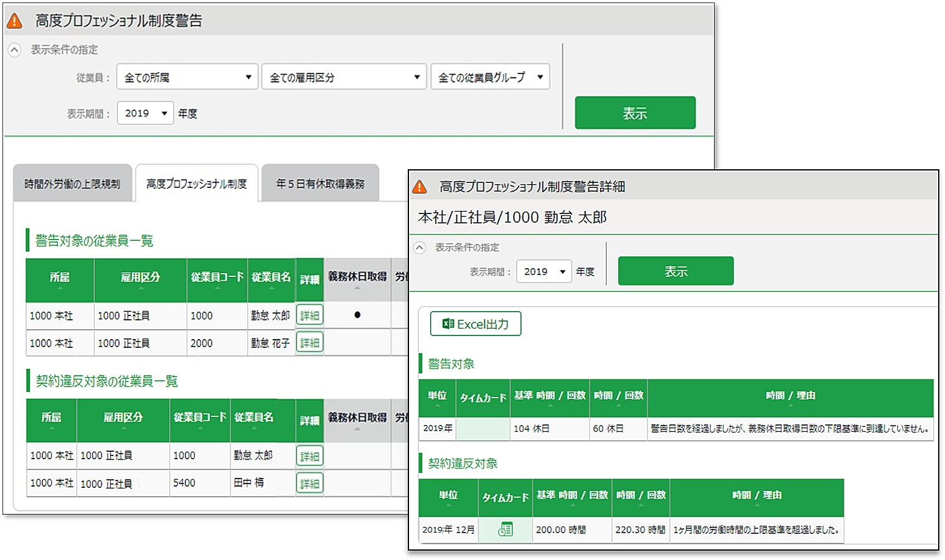This screenshot has height=560, width=945.
Task: Switch to the 時間外労働の上限規制 tab
Action: coord(73,182)
